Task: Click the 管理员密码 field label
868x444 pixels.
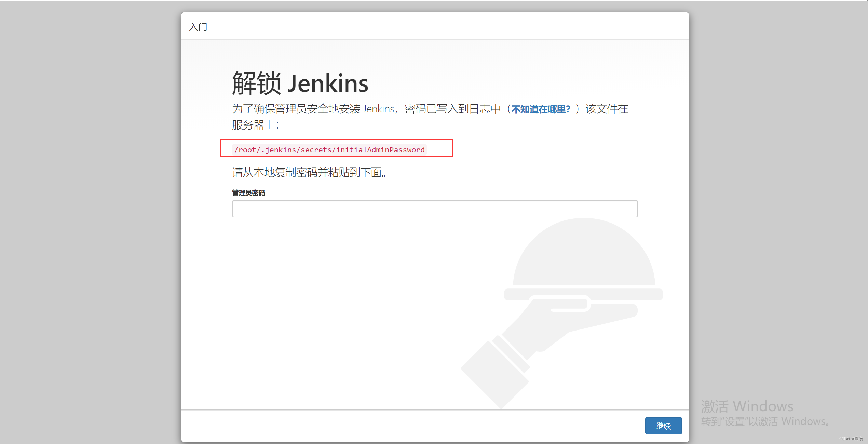Action: pos(248,193)
